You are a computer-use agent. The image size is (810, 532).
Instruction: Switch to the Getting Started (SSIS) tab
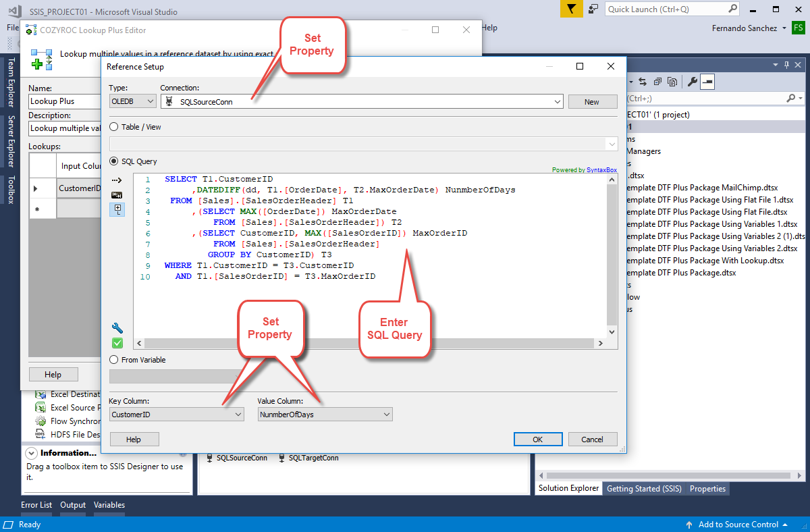click(644, 489)
